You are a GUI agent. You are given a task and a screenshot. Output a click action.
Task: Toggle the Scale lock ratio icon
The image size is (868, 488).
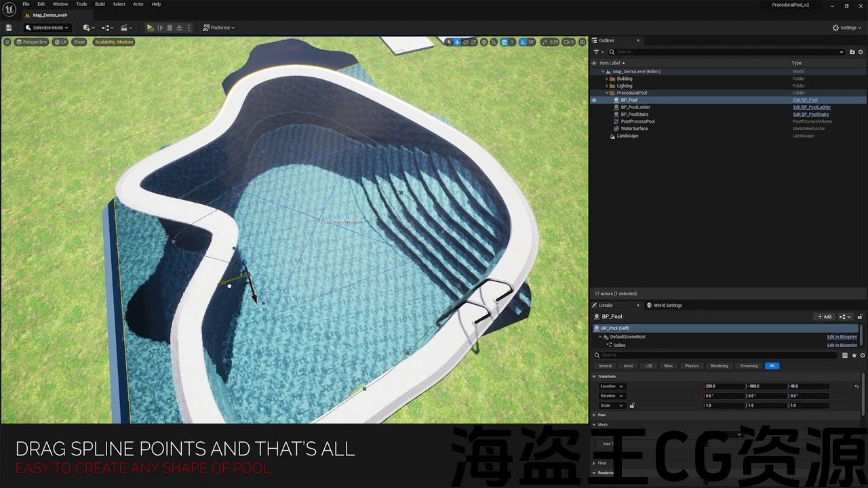632,405
